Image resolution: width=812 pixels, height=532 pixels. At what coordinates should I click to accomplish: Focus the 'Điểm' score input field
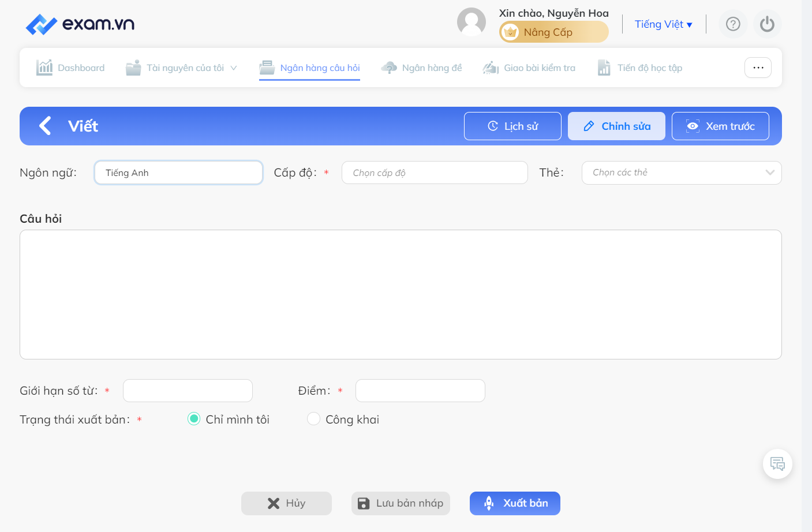(x=420, y=391)
